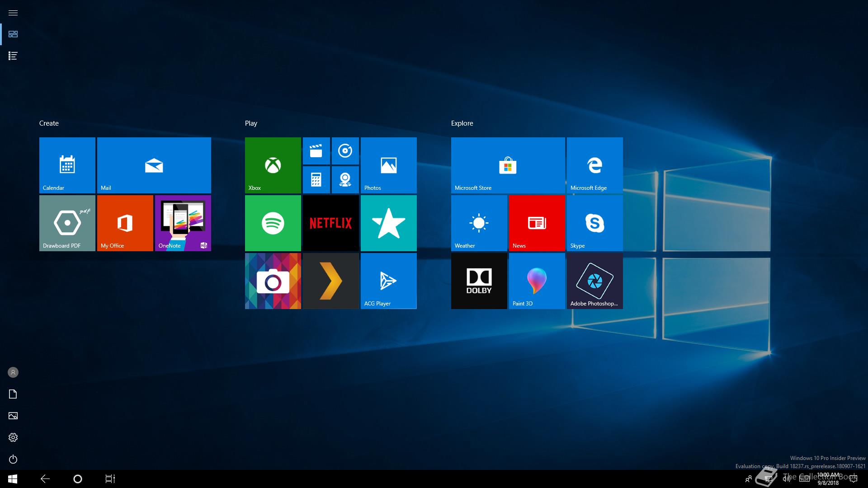Launch Drawboard PDF tile
868x488 pixels.
click(x=67, y=223)
